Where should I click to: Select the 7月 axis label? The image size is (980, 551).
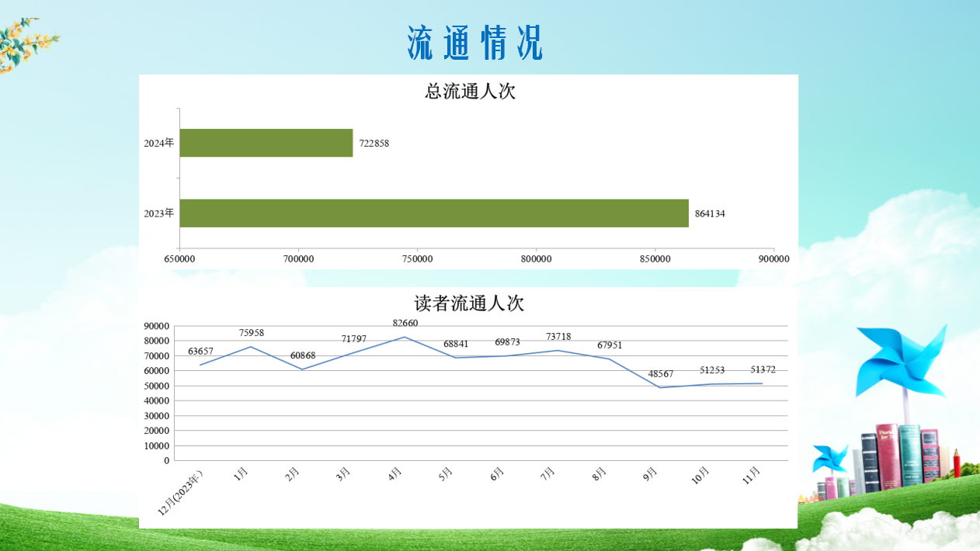[548, 473]
